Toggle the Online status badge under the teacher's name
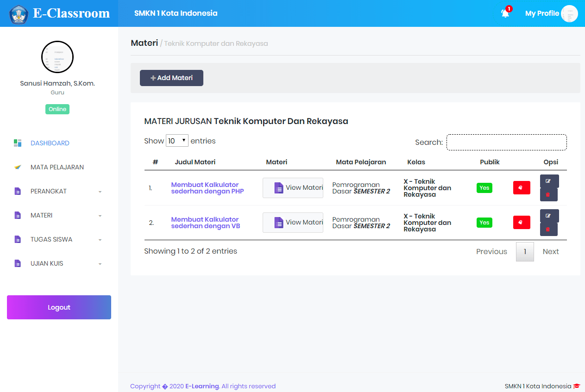Viewport: 585px width, 392px height. pyautogui.click(x=57, y=109)
